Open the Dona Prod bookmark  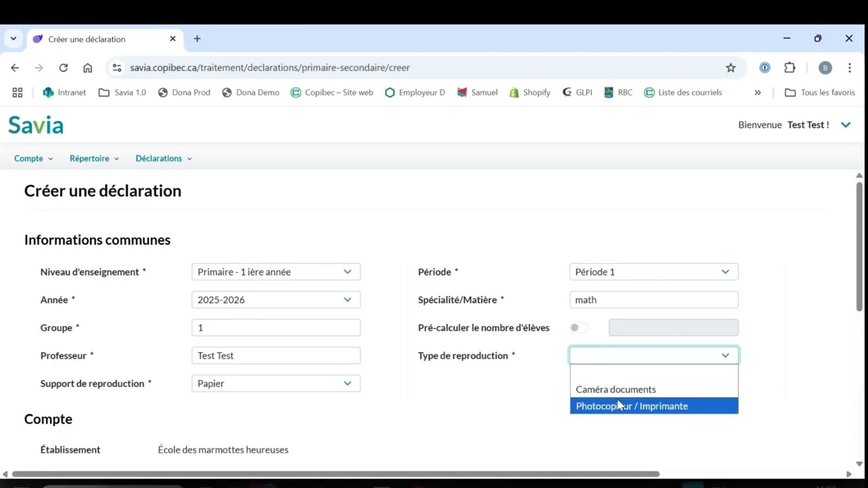184,92
